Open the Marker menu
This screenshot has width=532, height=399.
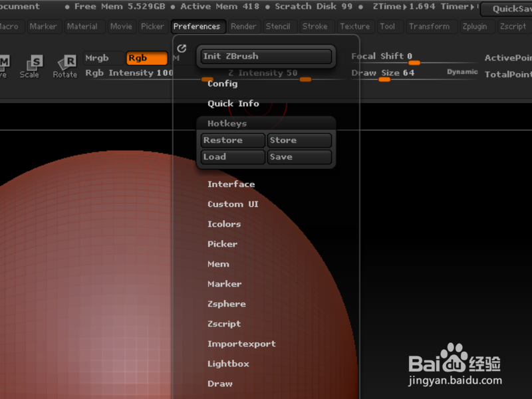(x=43, y=27)
